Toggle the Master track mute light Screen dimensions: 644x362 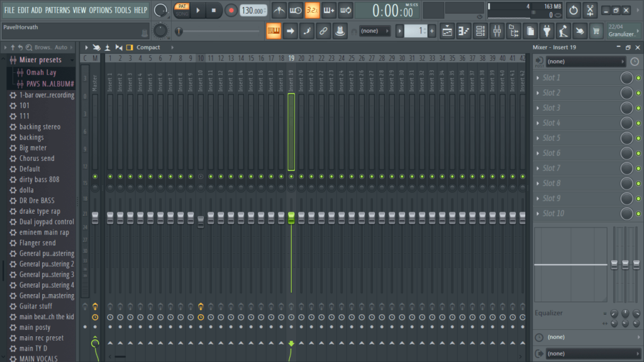(94, 177)
